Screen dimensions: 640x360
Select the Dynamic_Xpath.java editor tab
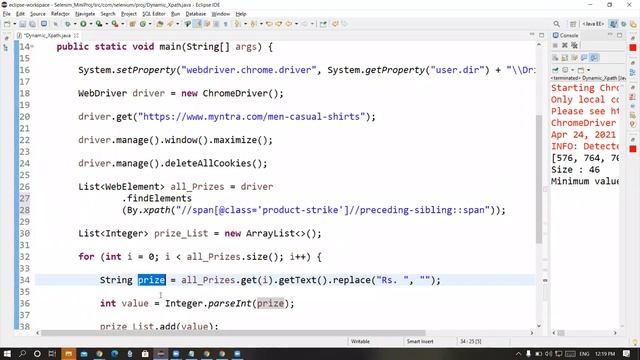coord(47,36)
